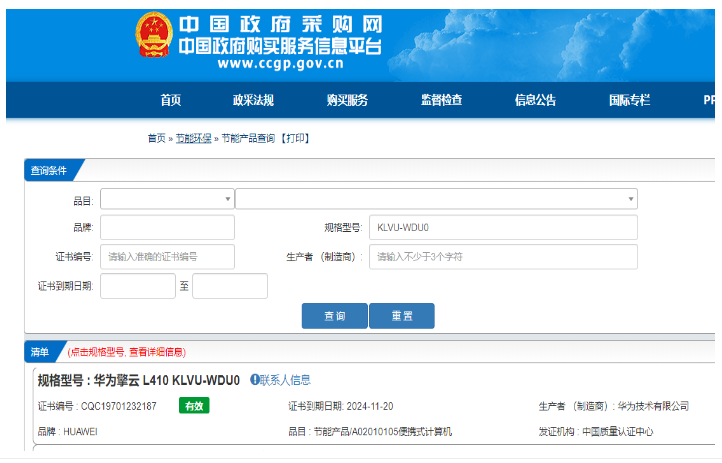Click the national emblem logo icon

click(x=155, y=37)
